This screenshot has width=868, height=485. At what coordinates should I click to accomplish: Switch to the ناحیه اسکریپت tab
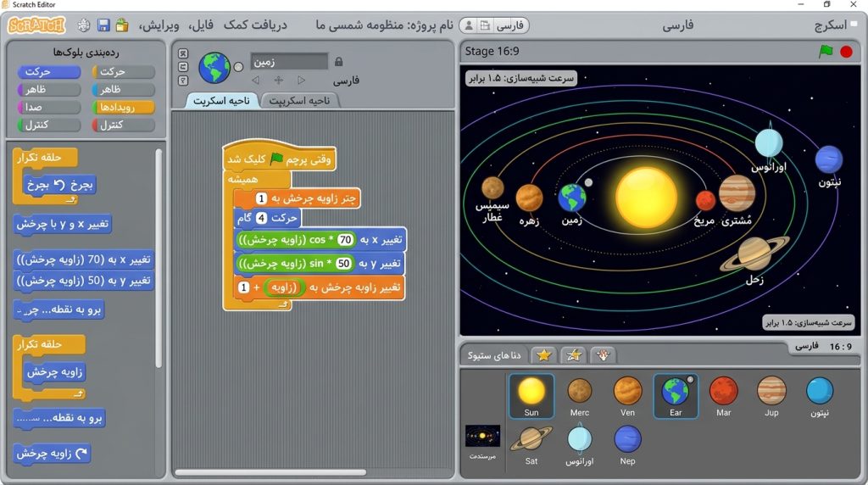point(299,100)
